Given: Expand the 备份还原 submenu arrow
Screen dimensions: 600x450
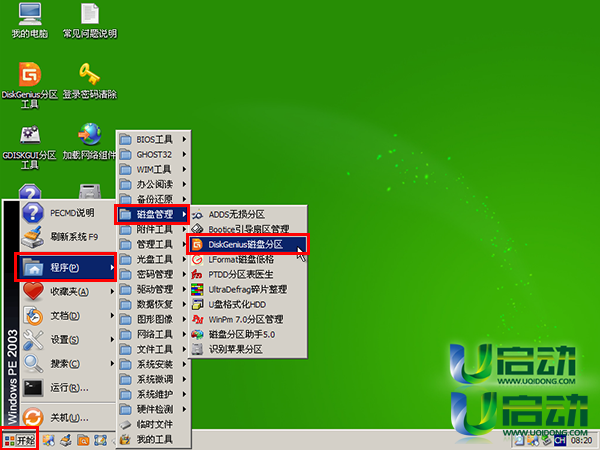Looking at the screenshot, I should [x=184, y=199].
